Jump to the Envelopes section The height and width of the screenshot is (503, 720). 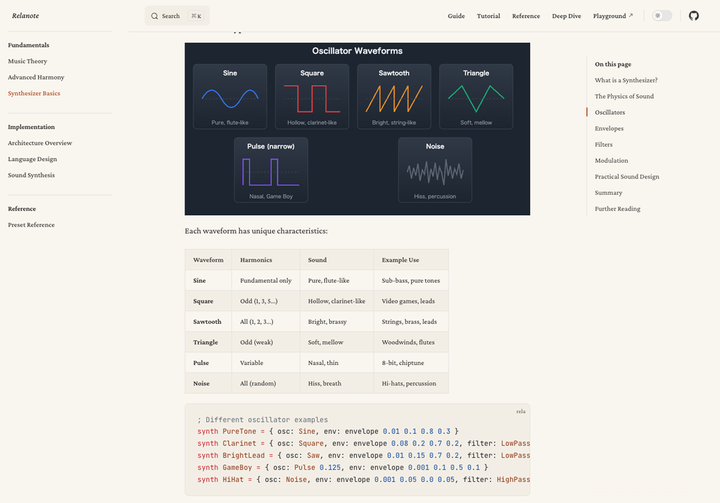(x=609, y=128)
